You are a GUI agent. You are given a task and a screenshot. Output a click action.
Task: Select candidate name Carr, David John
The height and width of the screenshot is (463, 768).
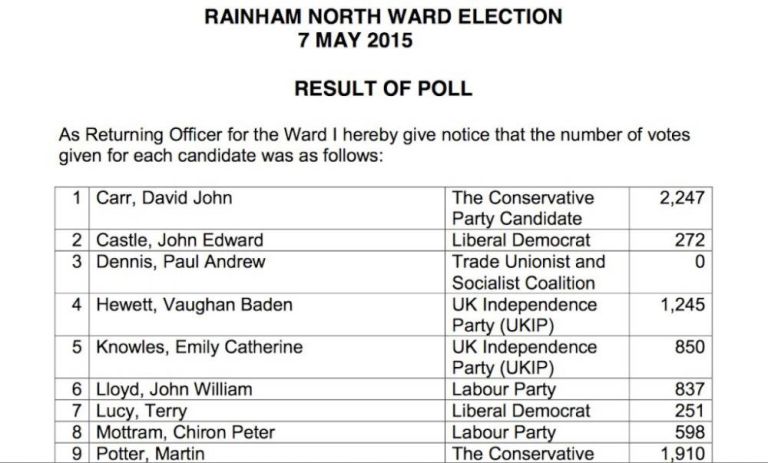point(164,198)
